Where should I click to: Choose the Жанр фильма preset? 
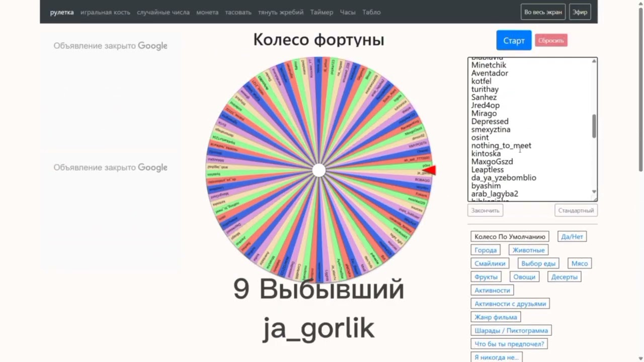click(x=496, y=317)
